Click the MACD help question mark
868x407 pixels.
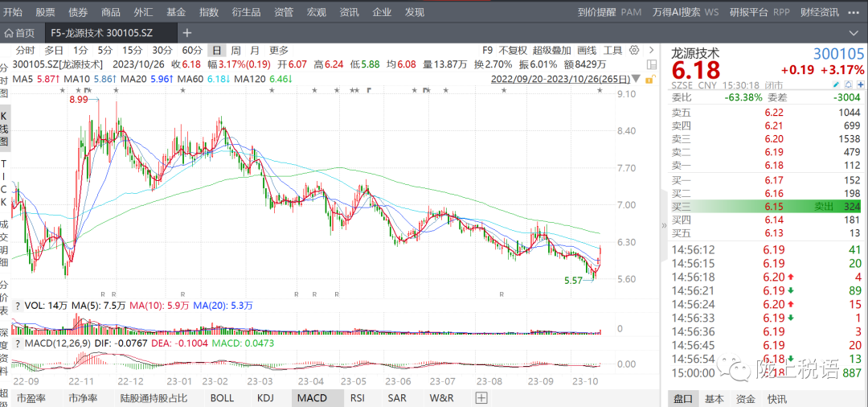[17, 344]
